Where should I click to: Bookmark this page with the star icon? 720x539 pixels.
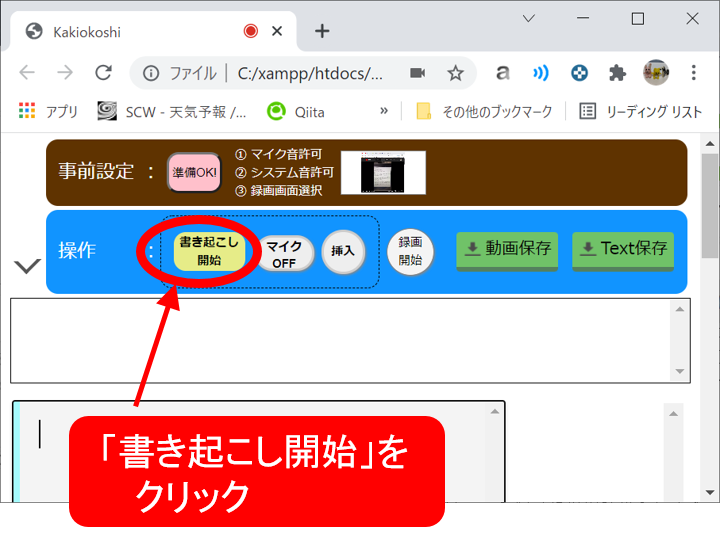(x=456, y=73)
